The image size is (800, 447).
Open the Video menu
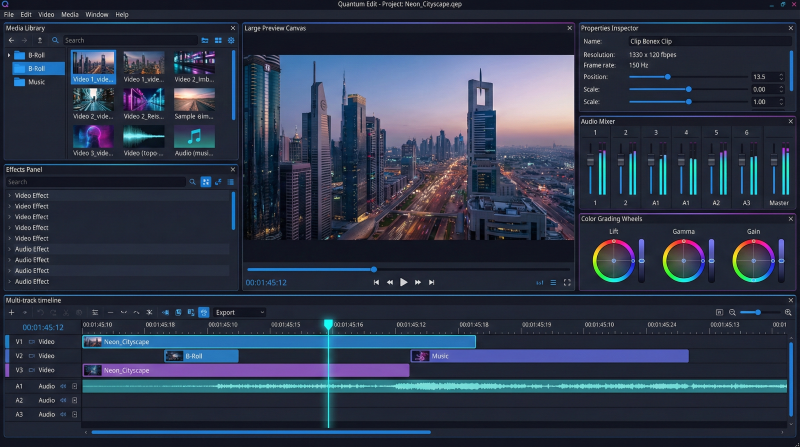click(46, 14)
